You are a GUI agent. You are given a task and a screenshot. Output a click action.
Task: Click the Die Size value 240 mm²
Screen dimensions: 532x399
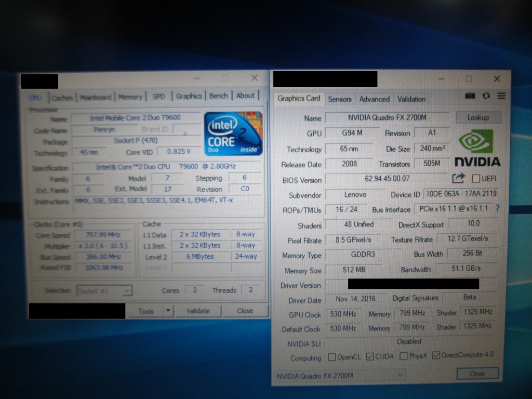(432, 149)
